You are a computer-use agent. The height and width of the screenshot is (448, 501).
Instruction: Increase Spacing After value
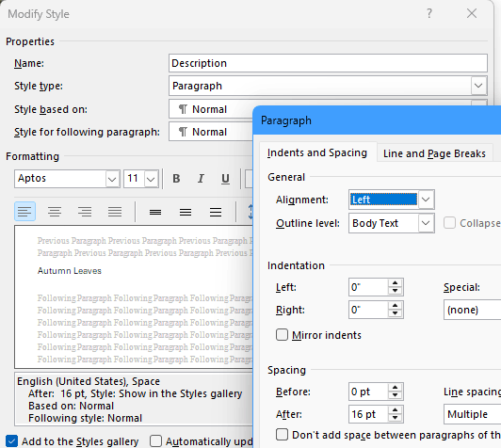[396, 410]
